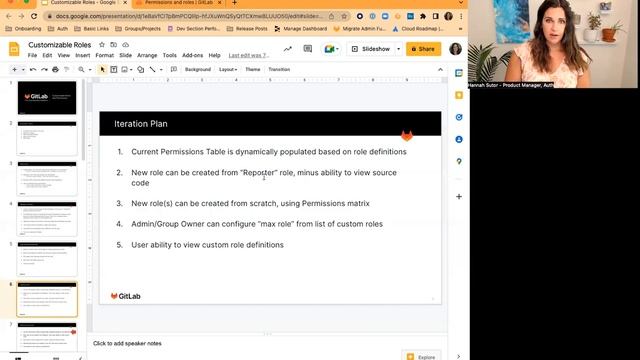Open the Chrome Extensions puzzle icon
Image resolution: width=640 pixels, height=360 pixels.
click(423, 16)
